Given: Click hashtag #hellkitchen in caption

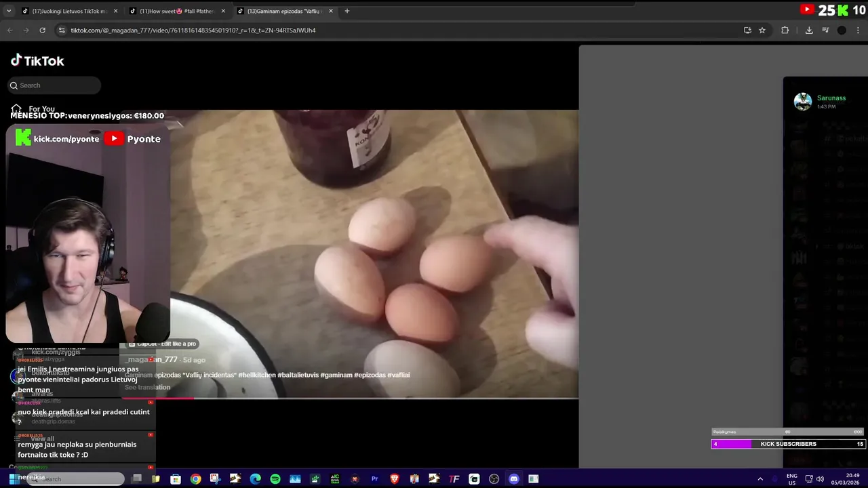Looking at the screenshot, I should click(257, 375).
